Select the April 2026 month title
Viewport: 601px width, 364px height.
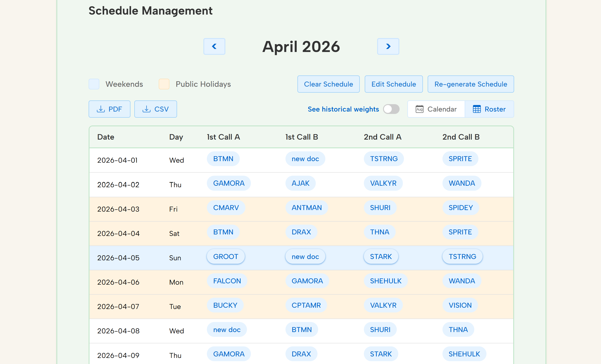click(x=301, y=47)
